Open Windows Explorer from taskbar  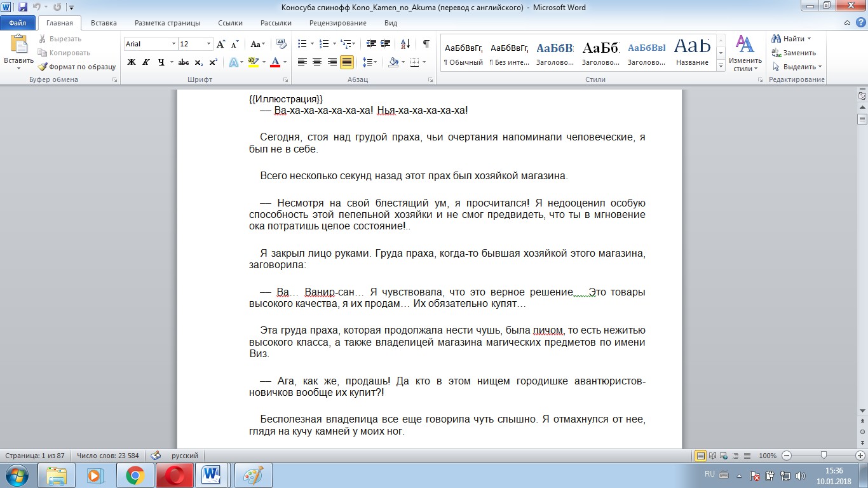(x=57, y=475)
